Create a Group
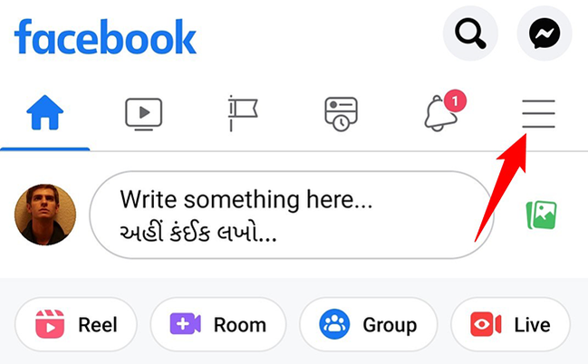 [x=369, y=324]
